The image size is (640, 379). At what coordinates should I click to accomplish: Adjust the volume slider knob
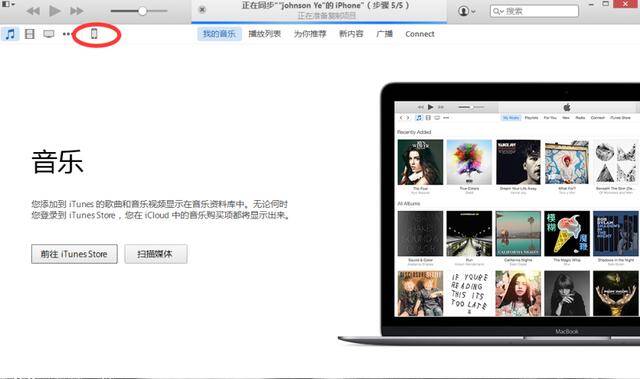[142, 11]
